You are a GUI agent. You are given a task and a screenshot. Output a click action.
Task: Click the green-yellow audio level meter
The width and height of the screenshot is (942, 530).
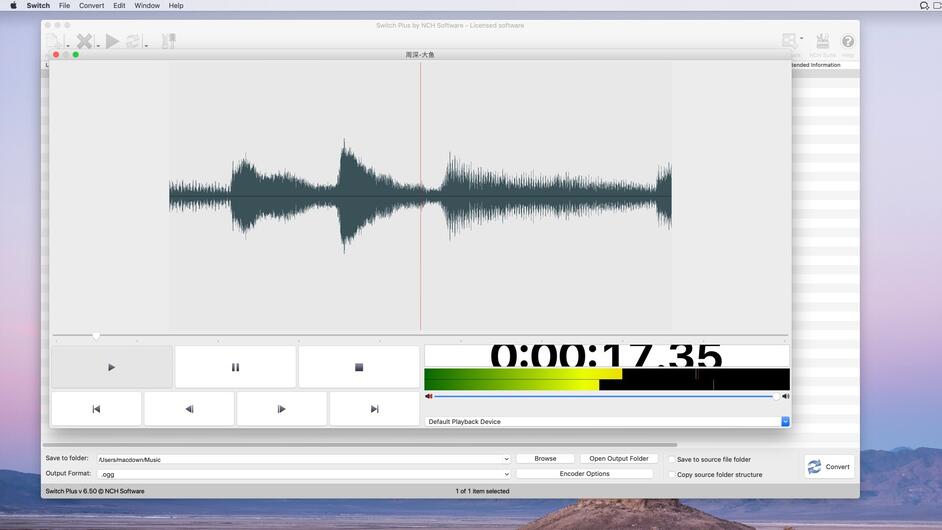coord(607,379)
